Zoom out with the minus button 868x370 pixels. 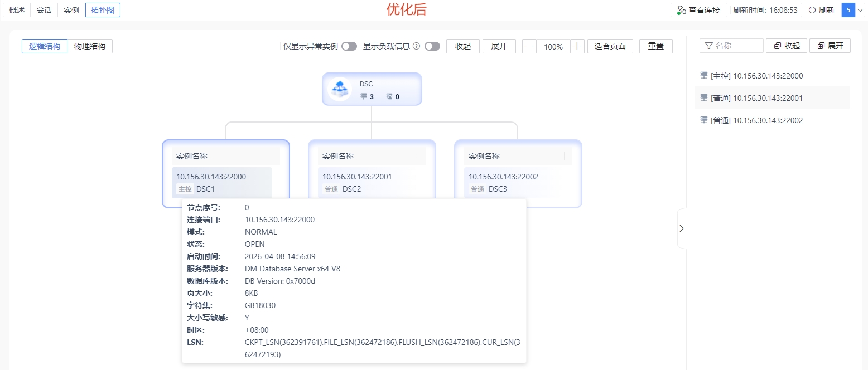[529, 46]
